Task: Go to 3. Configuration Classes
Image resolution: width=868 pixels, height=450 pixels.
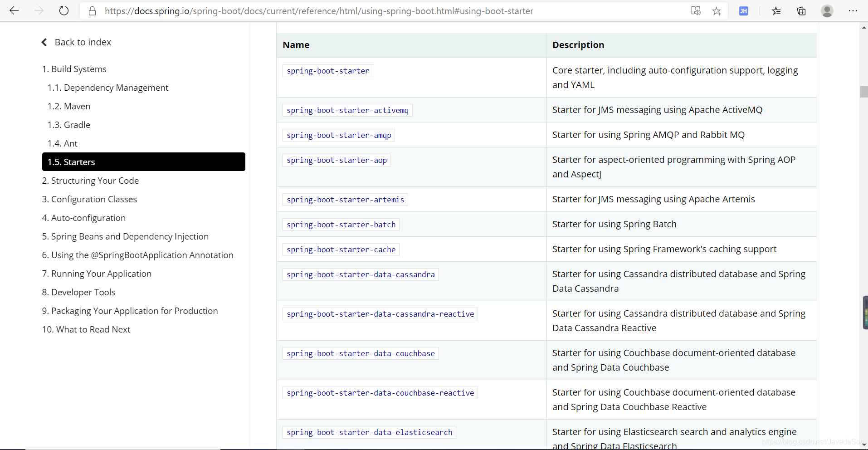Action: point(90,199)
